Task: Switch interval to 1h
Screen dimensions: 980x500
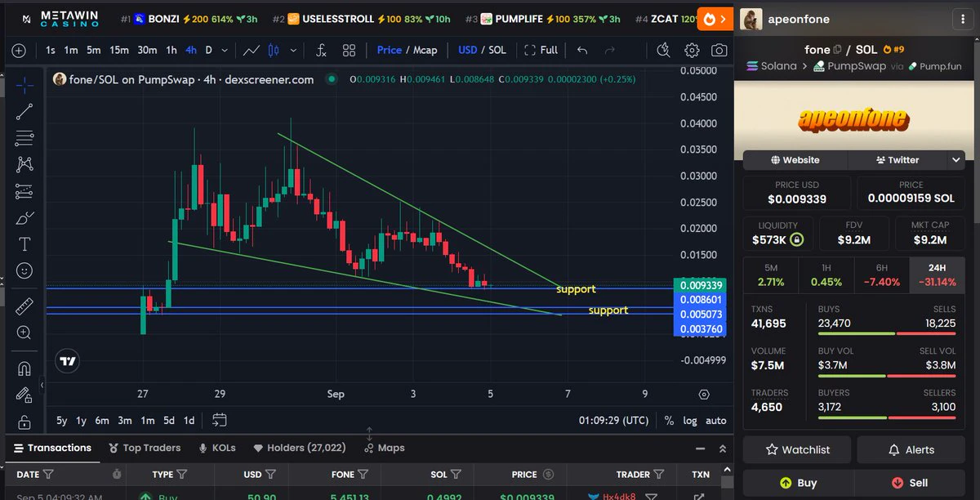Action: [171, 50]
